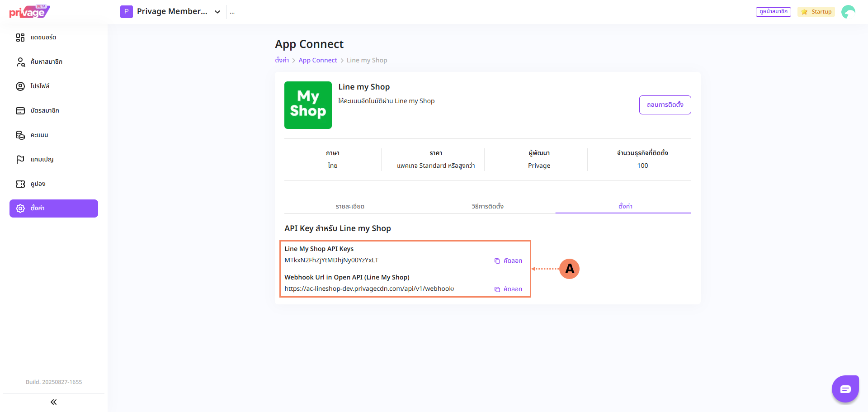868x412 pixels.
Task: Open the Coupon (คูปอง) ticket icon
Action: [20, 184]
